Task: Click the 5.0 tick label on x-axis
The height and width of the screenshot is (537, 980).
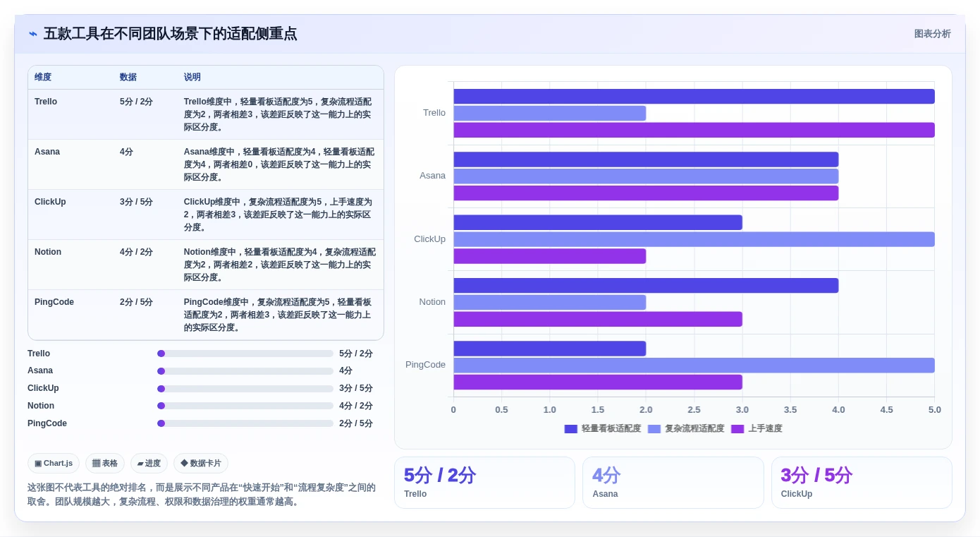Action: pyautogui.click(x=935, y=410)
